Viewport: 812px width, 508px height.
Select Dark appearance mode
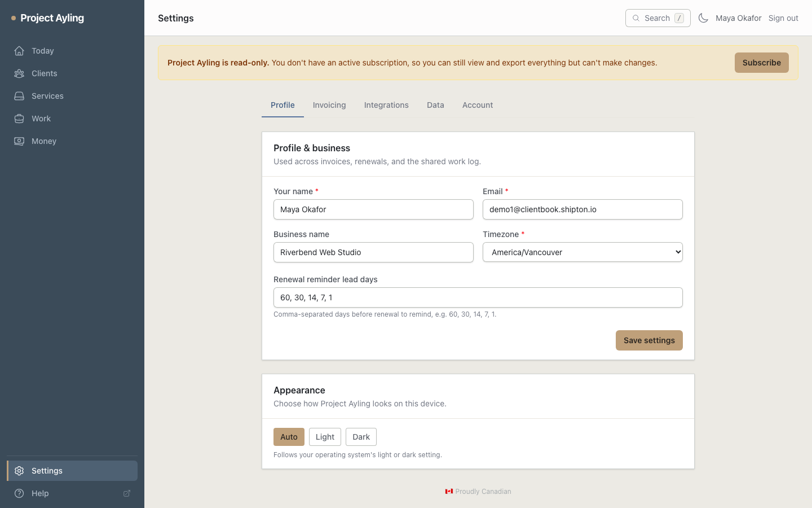(361, 437)
